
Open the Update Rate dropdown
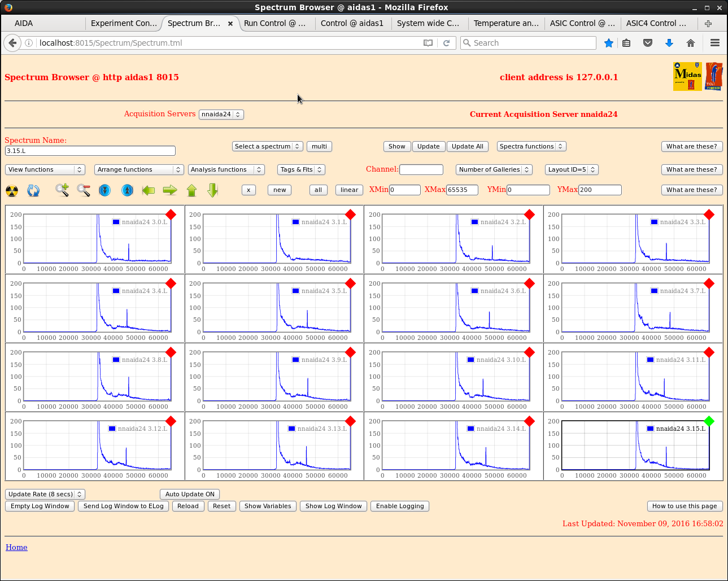pyautogui.click(x=45, y=494)
